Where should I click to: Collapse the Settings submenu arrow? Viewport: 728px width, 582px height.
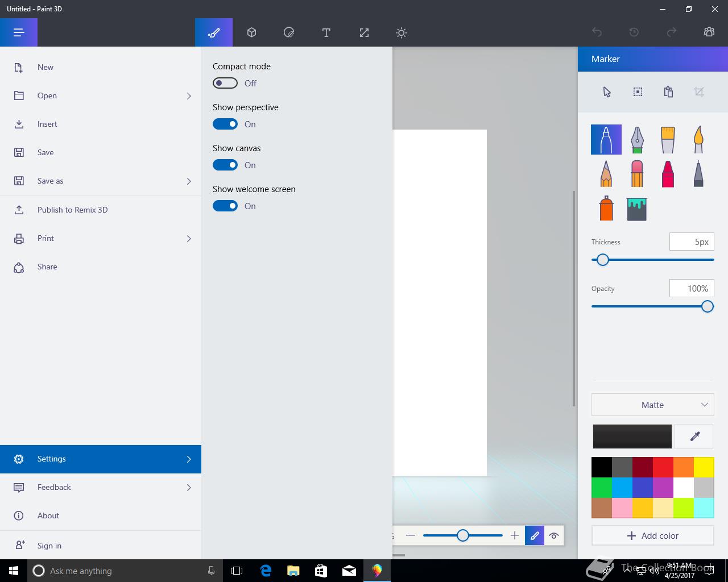click(x=189, y=459)
